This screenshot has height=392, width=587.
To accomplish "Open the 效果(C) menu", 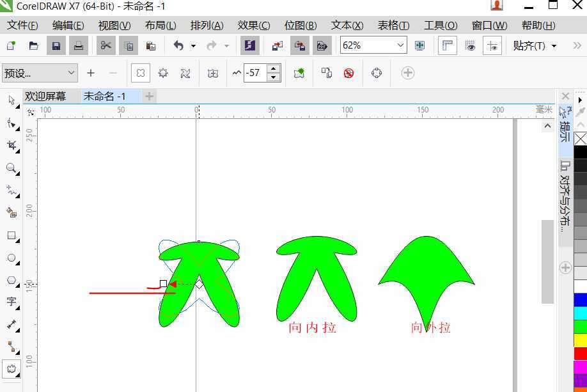I will (x=254, y=25).
